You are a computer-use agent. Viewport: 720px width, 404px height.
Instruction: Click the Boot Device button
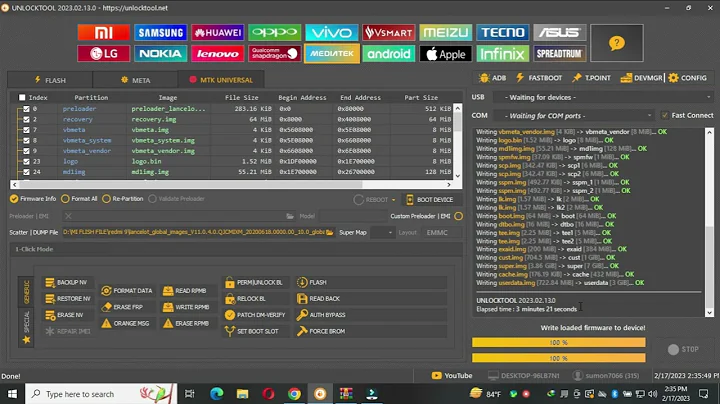tap(430, 200)
